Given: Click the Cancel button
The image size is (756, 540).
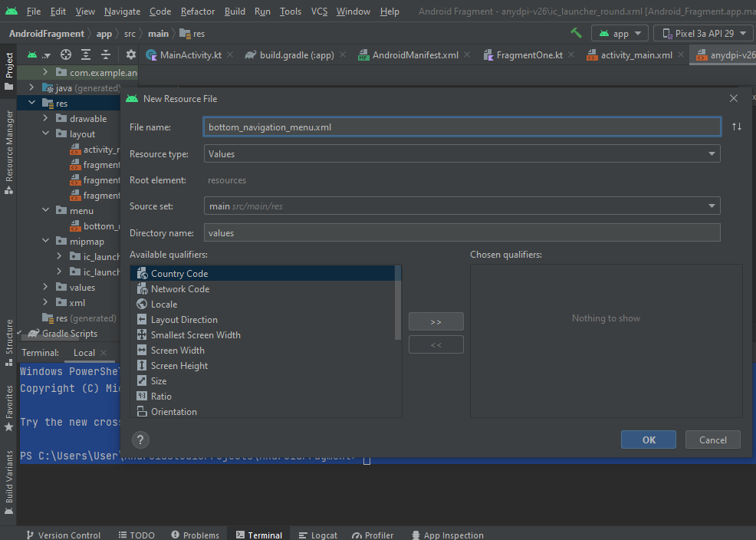Looking at the screenshot, I should tap(712, 440).
